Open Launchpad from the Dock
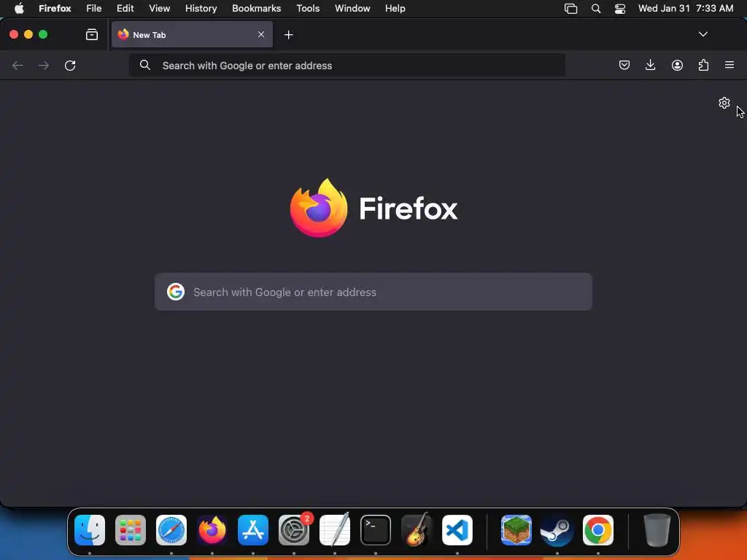Screen dimensions: 747x560 point(131,530)
